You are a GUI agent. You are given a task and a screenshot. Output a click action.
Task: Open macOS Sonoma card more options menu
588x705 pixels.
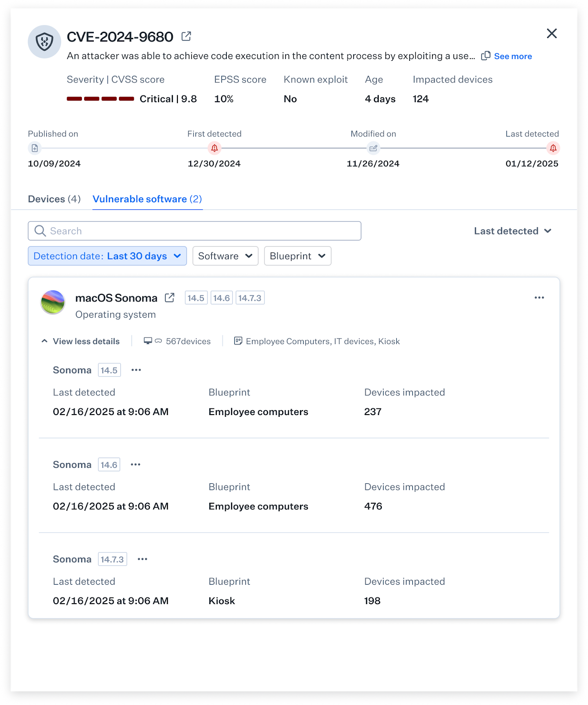pos(539,298)
